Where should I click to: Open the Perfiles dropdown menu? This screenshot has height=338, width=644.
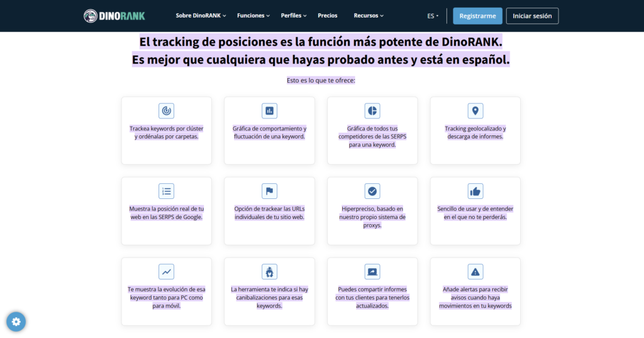click(294, 16)
